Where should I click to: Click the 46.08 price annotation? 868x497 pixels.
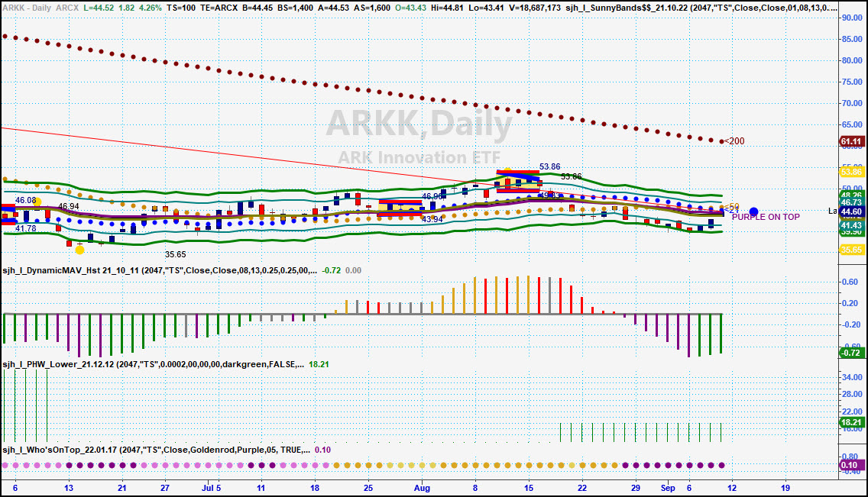[x=25, y=200]
